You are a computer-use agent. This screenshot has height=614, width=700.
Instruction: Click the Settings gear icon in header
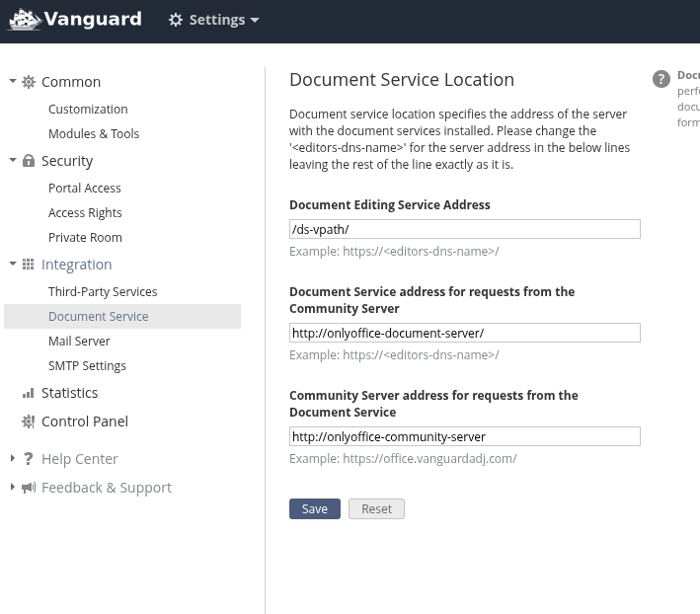coord(176,20)
